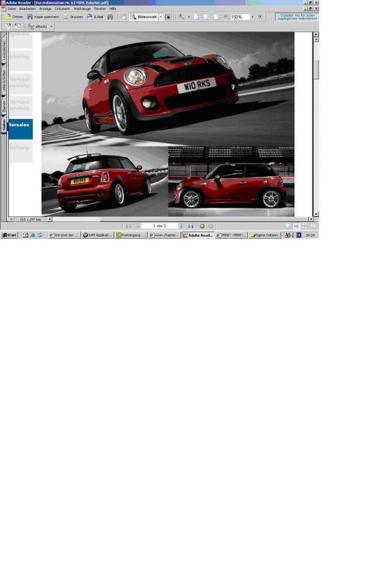The height and width of the screenshot is (588, 392).
Task: Open the Windows Start button
Action: (9, 235)
